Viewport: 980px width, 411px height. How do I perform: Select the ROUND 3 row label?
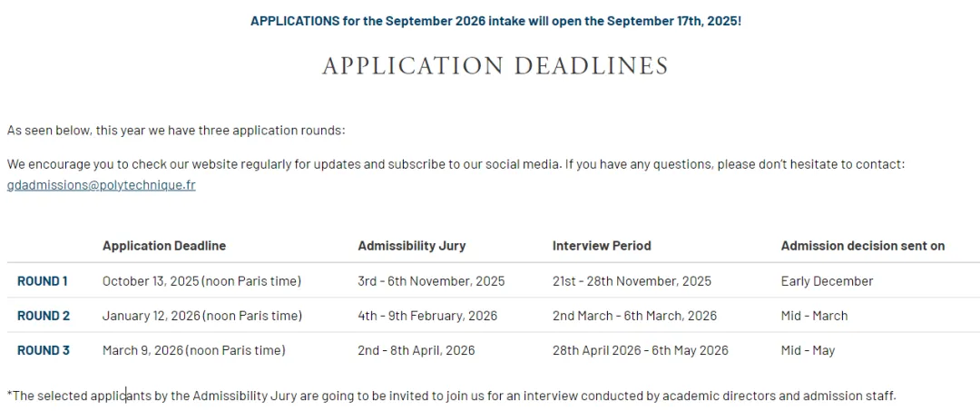[44, 350]
